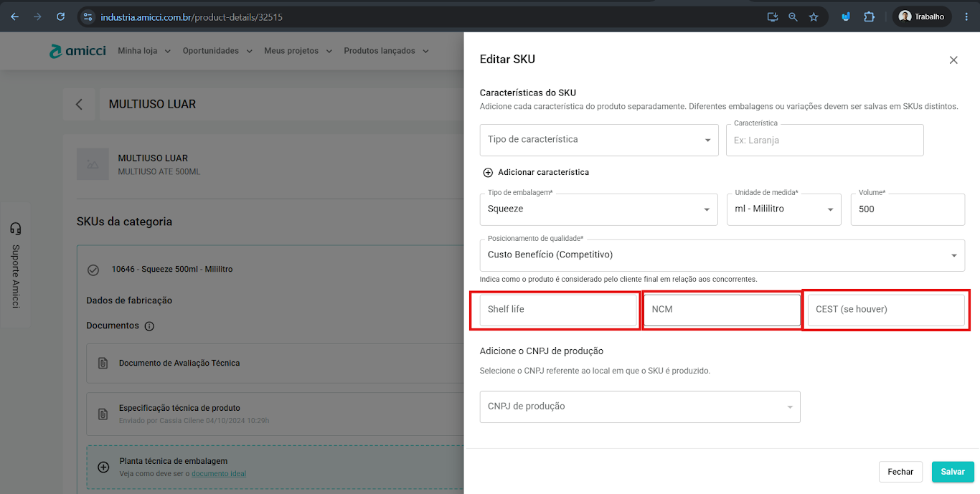Viewport: 980px width, 494px height.
Task: Click the install app icon in the address bar
Action: [x=772, y=16]
